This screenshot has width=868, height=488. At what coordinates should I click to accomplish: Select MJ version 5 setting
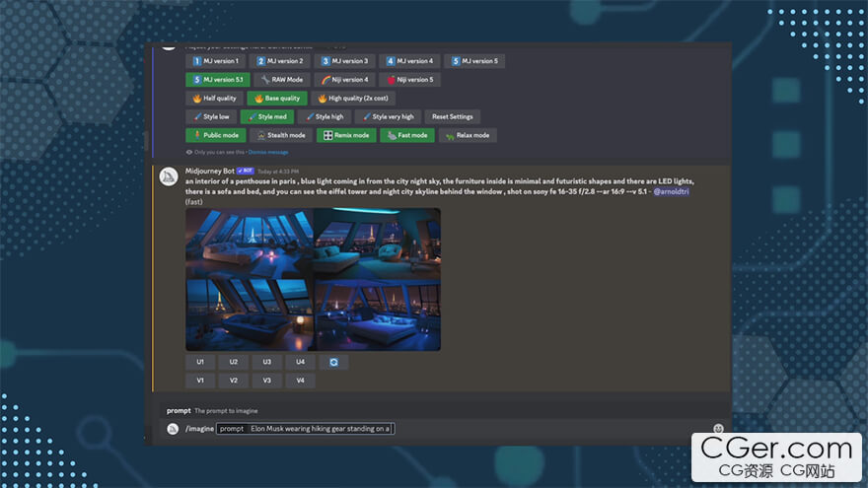pos(474,61)
